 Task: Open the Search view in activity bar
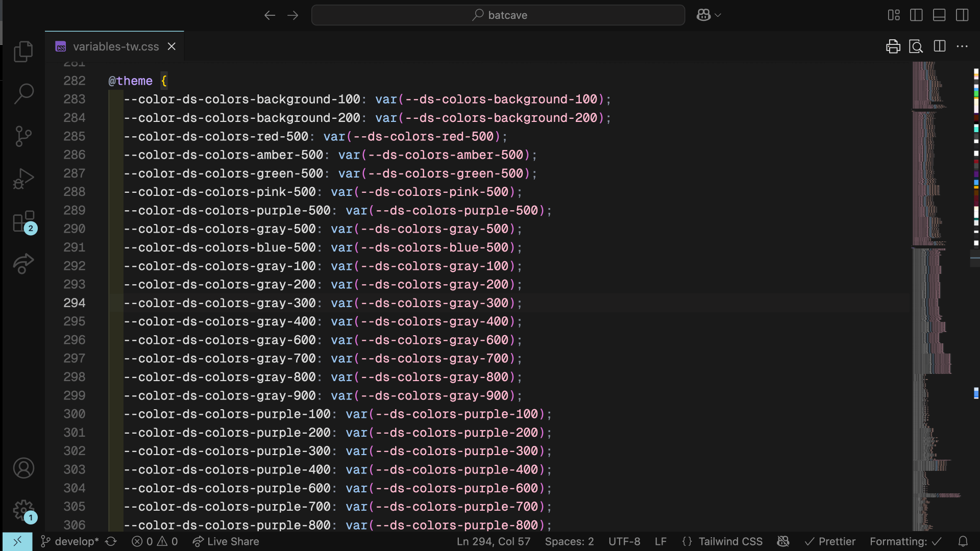click(x=23, y=94)
